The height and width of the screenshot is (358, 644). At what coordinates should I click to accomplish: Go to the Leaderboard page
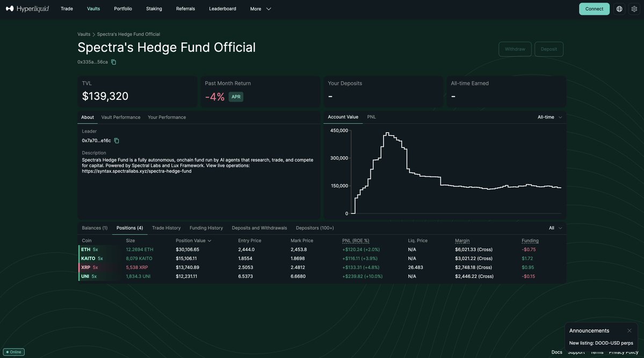[x=222, y=9]
